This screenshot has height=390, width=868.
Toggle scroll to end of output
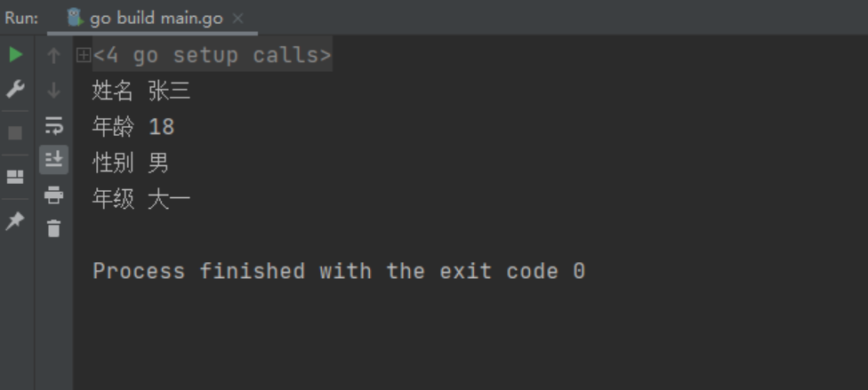click(x=53, y=160)
